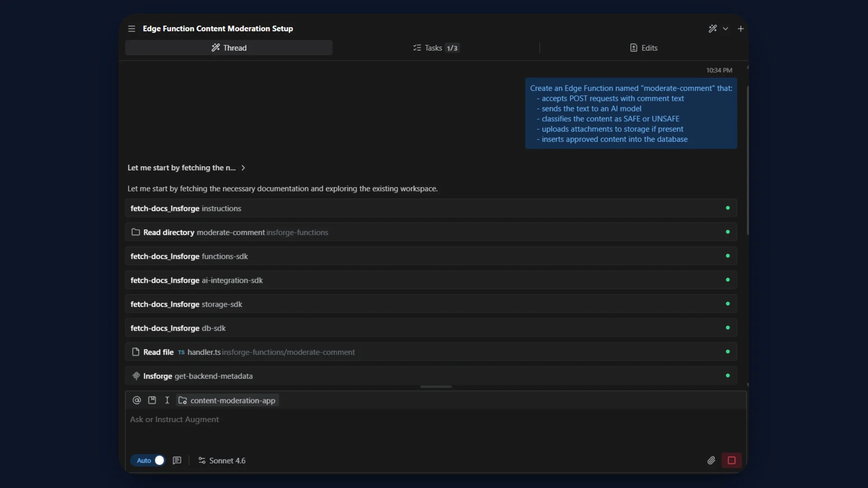
Task: Open the dropdown chevron beside wand icon
Action: [x=726, y=28]
